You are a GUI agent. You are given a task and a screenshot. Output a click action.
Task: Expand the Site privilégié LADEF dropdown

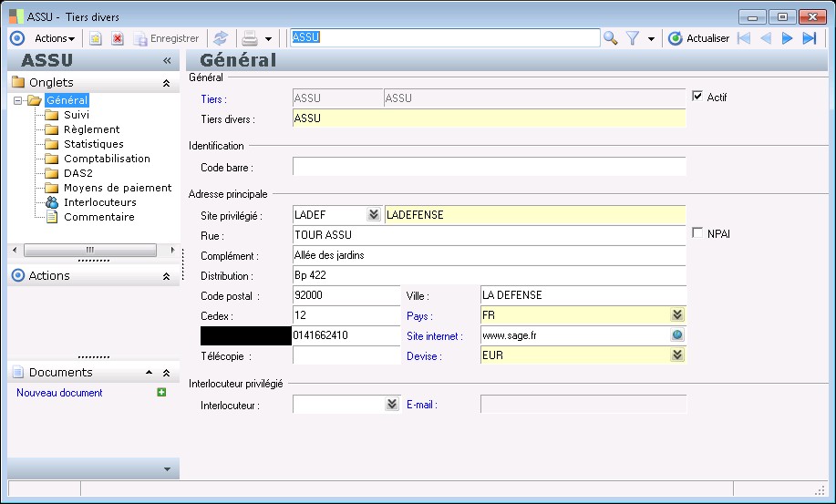373,215
